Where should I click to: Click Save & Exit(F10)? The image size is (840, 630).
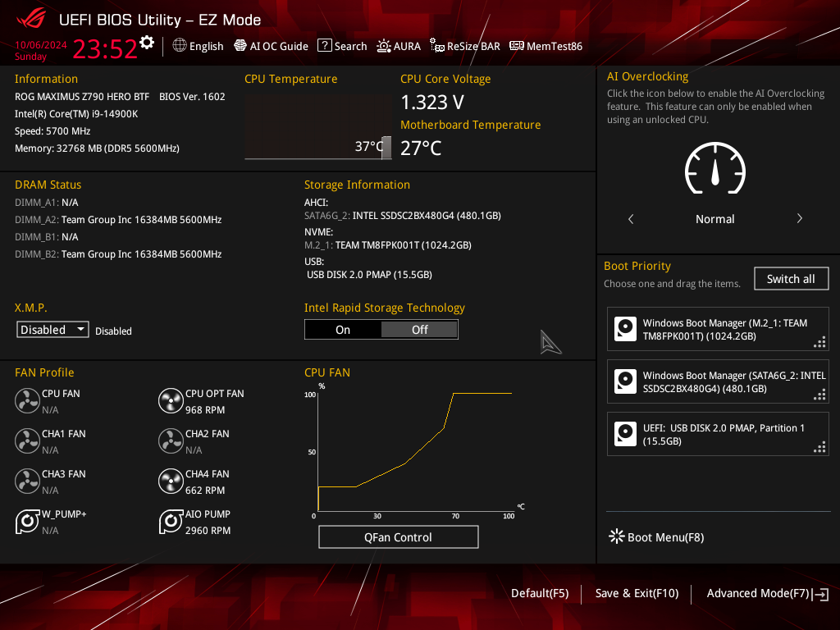(x=637, y=593)
